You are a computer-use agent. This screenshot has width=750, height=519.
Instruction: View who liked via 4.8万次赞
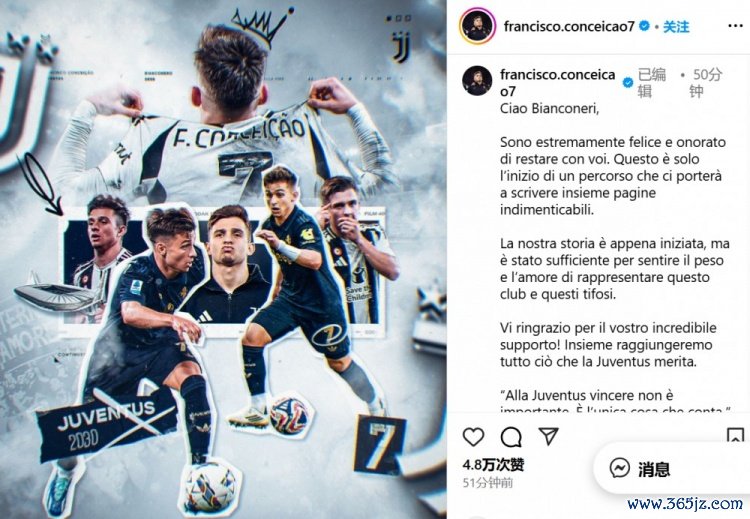pos(493,464)
